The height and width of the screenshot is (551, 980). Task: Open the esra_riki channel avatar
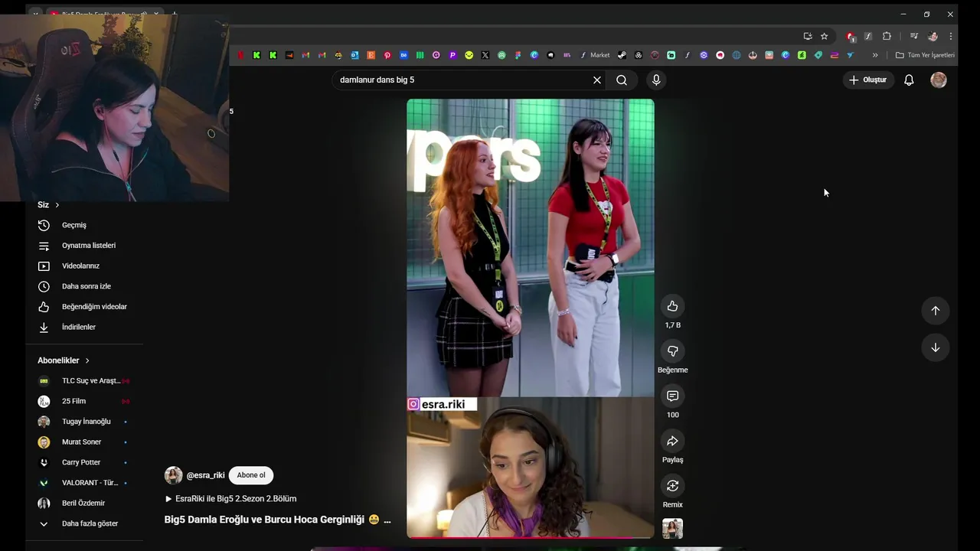coord(173,475)
